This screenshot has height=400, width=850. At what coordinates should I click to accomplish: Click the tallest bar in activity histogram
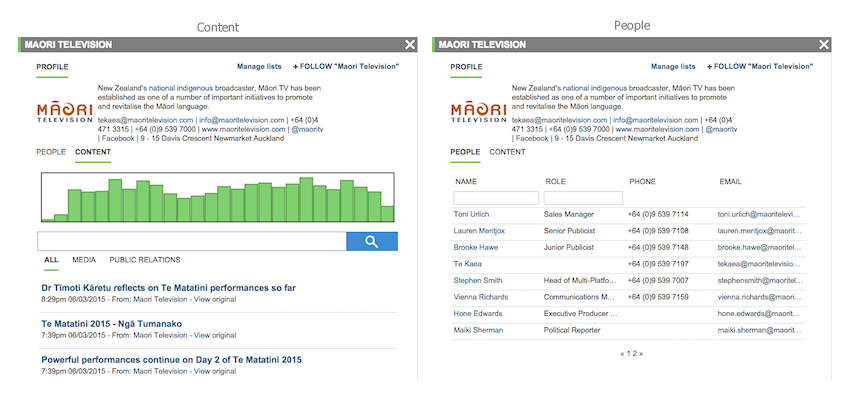[x=306, y=199]
